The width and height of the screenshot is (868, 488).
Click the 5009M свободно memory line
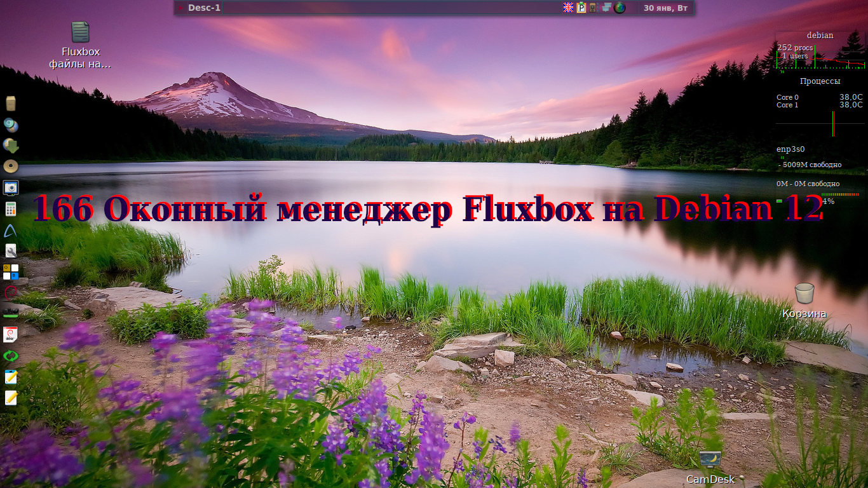810,165
